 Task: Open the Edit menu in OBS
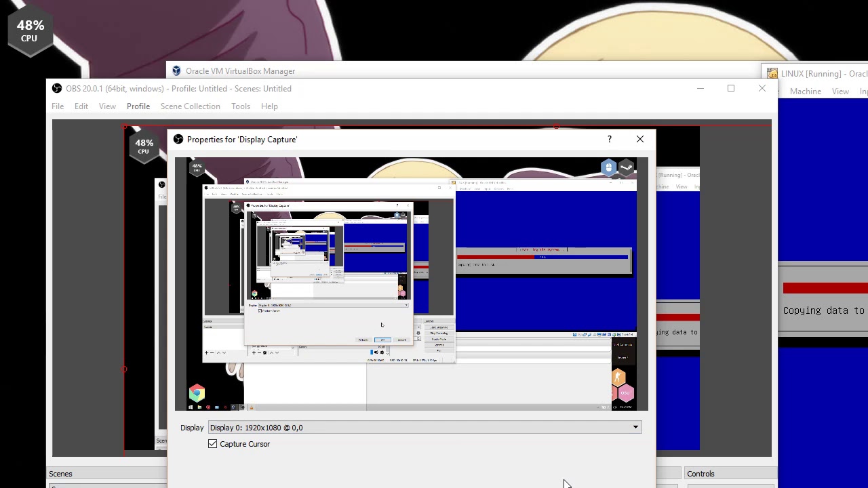click(81, 106)
